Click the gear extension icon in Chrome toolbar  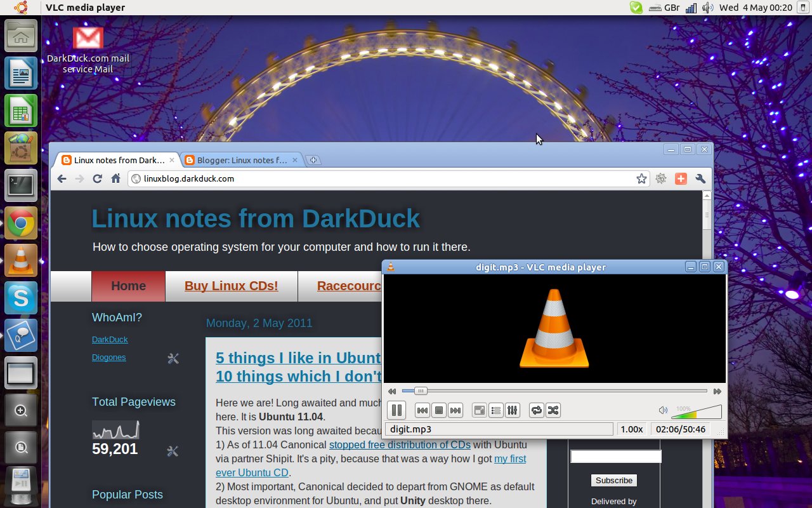coord(661,179)
